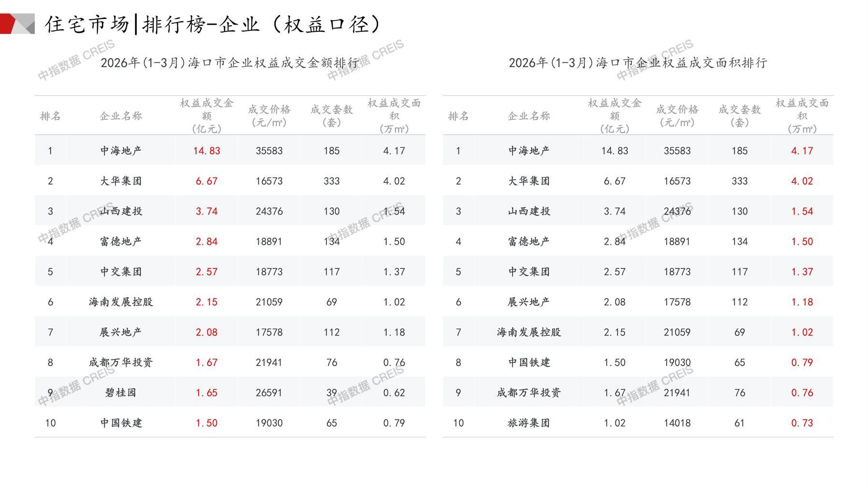Select 14018 price in the 旅游集团 row

677,423
